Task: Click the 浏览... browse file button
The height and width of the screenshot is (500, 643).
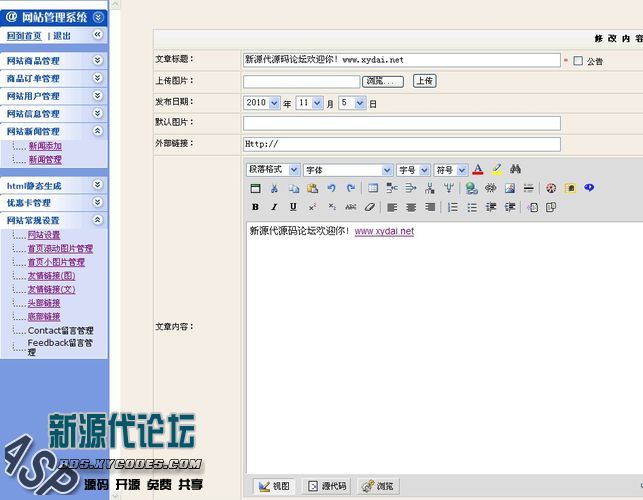Action: coord(383,81)
